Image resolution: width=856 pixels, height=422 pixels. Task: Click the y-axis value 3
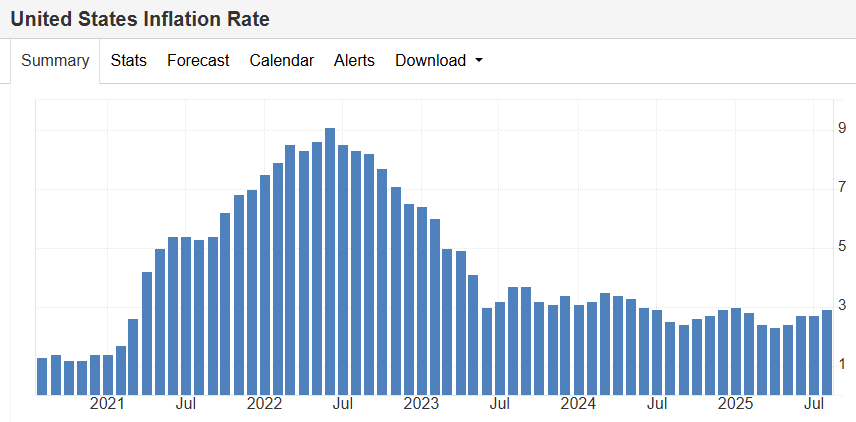(x=842, y=305)
